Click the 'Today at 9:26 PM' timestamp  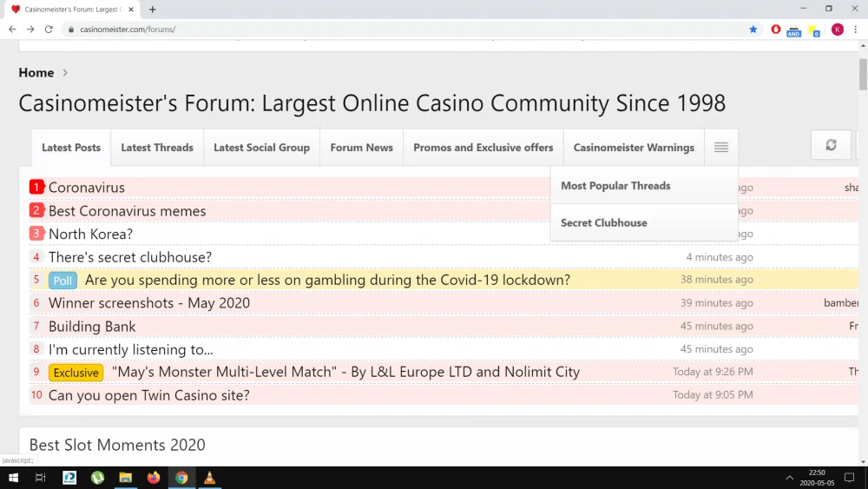[x=713, y=372]
